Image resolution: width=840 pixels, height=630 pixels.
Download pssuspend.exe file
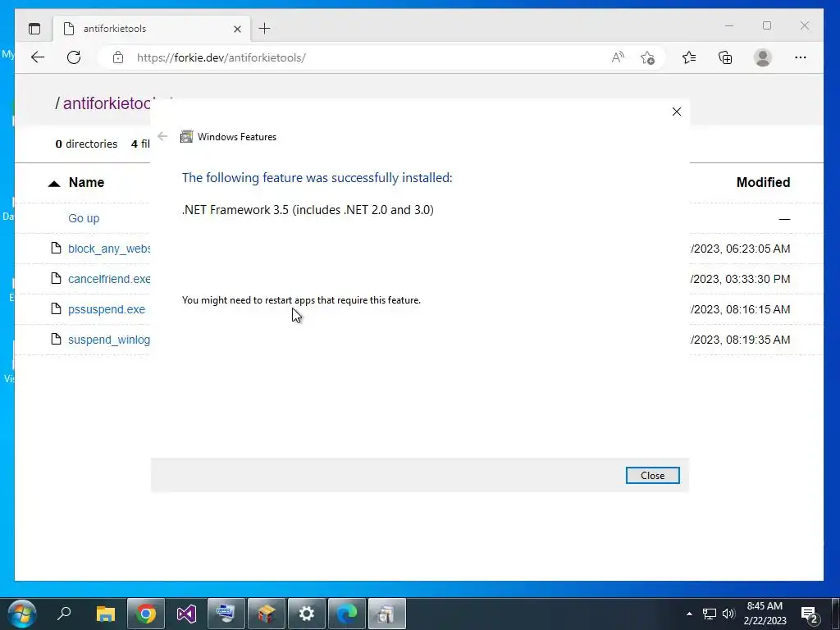pyautogui.click(x=107, y=309)
